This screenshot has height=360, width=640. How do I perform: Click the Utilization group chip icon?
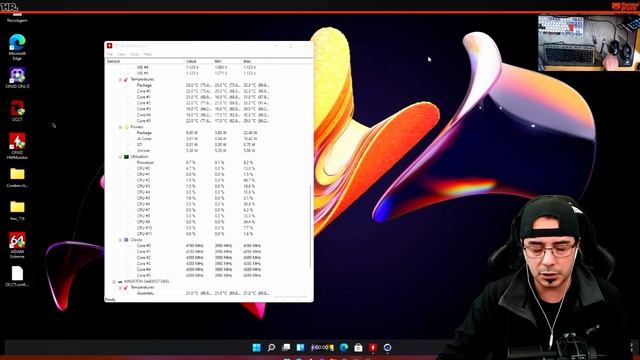[x=126, y=157]
